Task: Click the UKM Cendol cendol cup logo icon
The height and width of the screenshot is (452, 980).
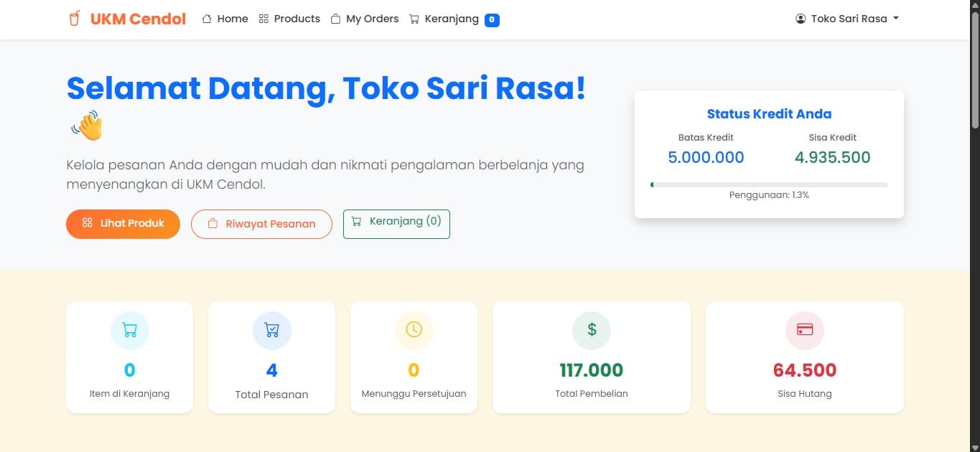Action: point(74,19)
